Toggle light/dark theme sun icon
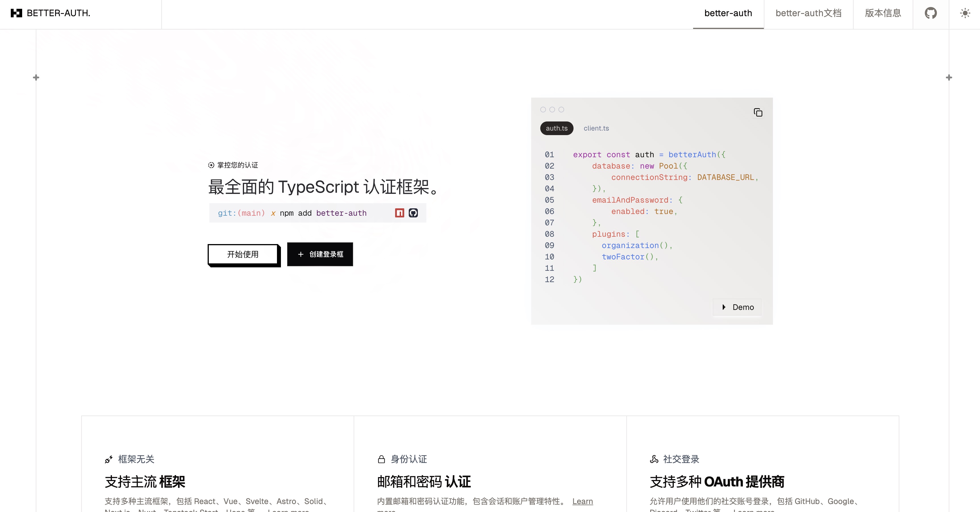This screenshot has width=980, height=512. 965,13
